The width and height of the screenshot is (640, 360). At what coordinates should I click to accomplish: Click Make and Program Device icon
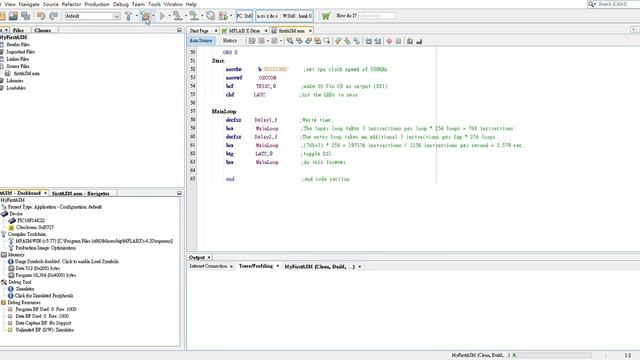click(178, 16)
